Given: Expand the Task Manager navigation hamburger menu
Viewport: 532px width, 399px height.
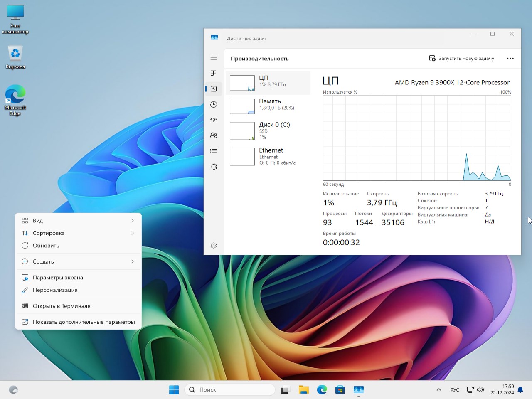Looking at the screenshot, I should (214, 58).
